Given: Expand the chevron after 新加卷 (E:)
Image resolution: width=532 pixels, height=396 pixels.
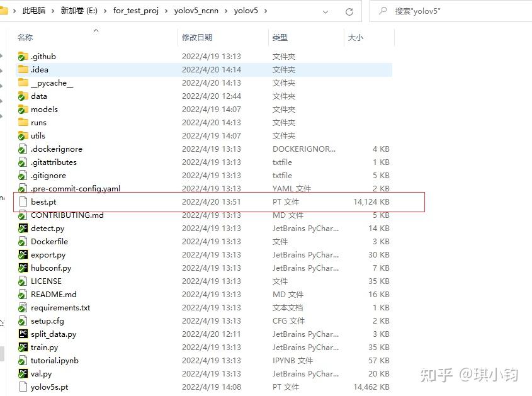Looking at the screenshot, I should [105, 11].
